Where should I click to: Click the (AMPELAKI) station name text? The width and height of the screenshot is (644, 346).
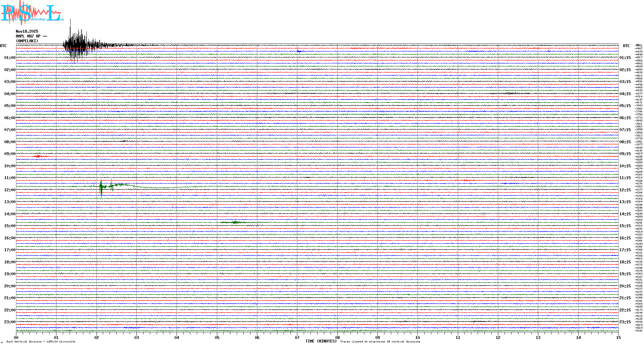point(27,41)
